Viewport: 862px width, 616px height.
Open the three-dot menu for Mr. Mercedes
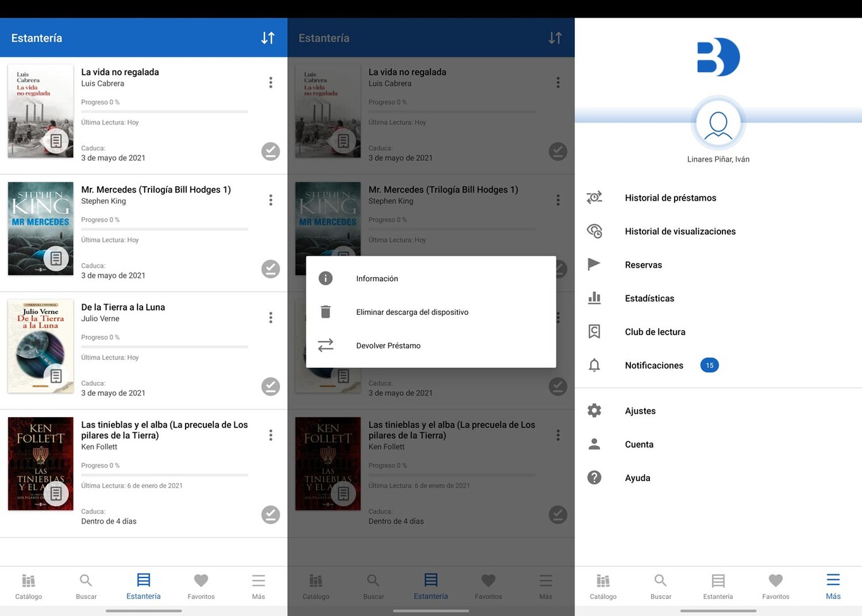(x=271, y=200)
